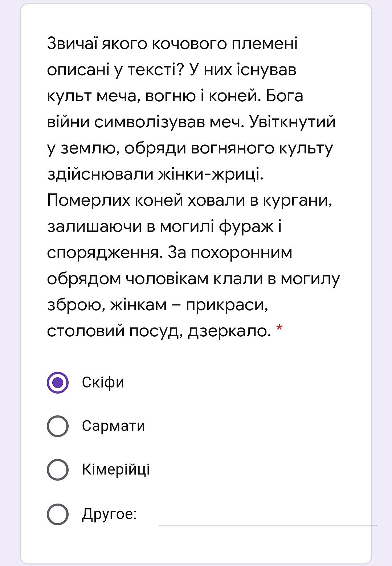Image resolution: width=392 pixels, height=566 pixels.
Task: Click the word залишаючи in the question
Action: click(x=94, y=226)
